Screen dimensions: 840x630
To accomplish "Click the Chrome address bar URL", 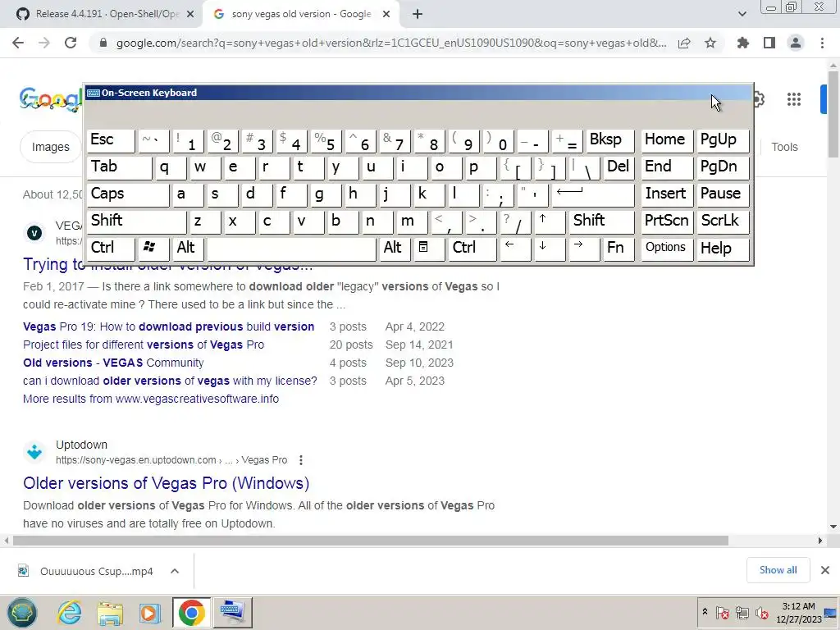I will point(391,43).
